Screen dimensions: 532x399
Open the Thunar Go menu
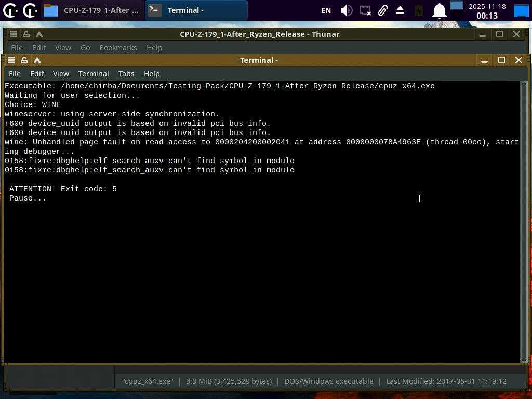point(85,48)
